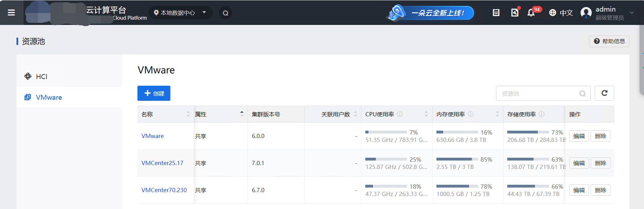Click 编辑 for VMCenter25.17 row
The height and width of the screenshot is (209, 644).
(x=579, y=163)
